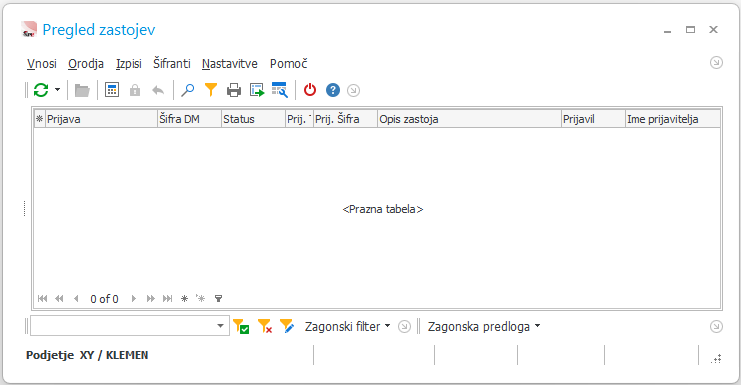
Task: Click the undo arrow icon
Action: (158, 90)
